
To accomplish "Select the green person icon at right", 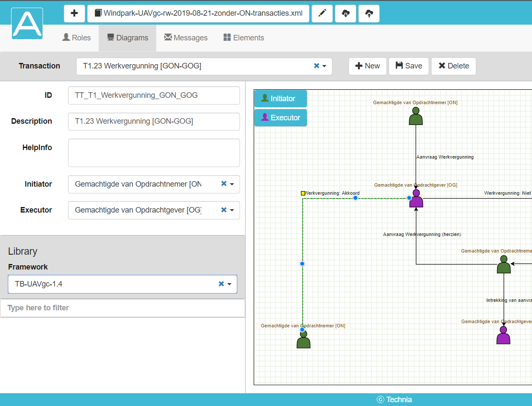I will point(504,264).
